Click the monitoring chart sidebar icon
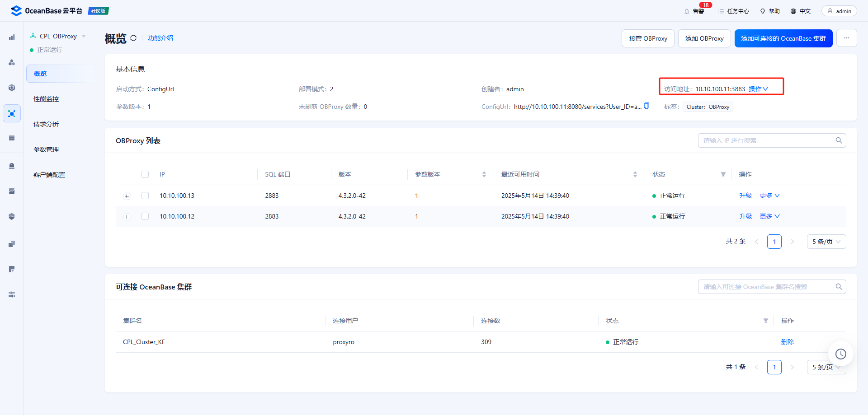This screenshot has width=868, height=415. [x=12, y=191]
